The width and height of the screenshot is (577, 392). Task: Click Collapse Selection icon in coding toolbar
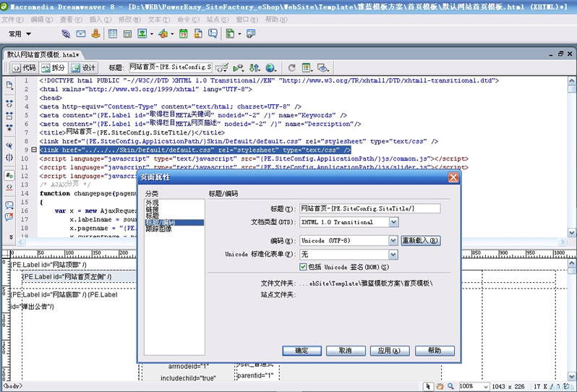[x=9, y=116]
